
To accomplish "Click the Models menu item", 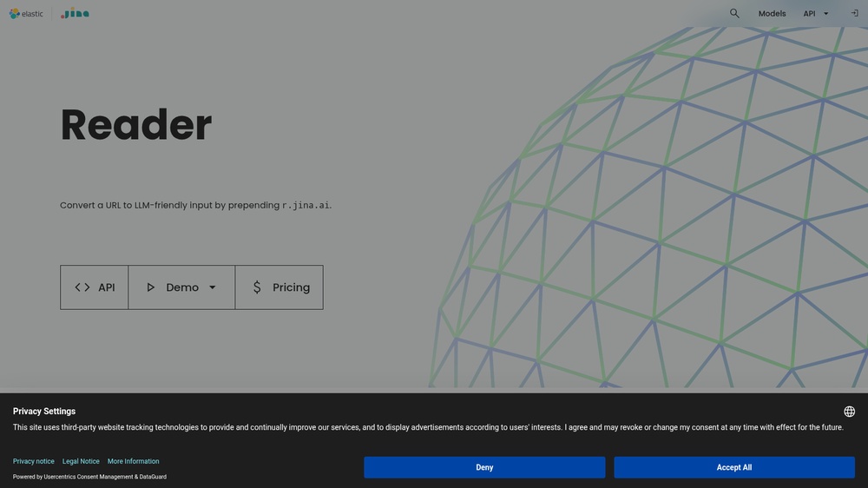I will point(772,13).
